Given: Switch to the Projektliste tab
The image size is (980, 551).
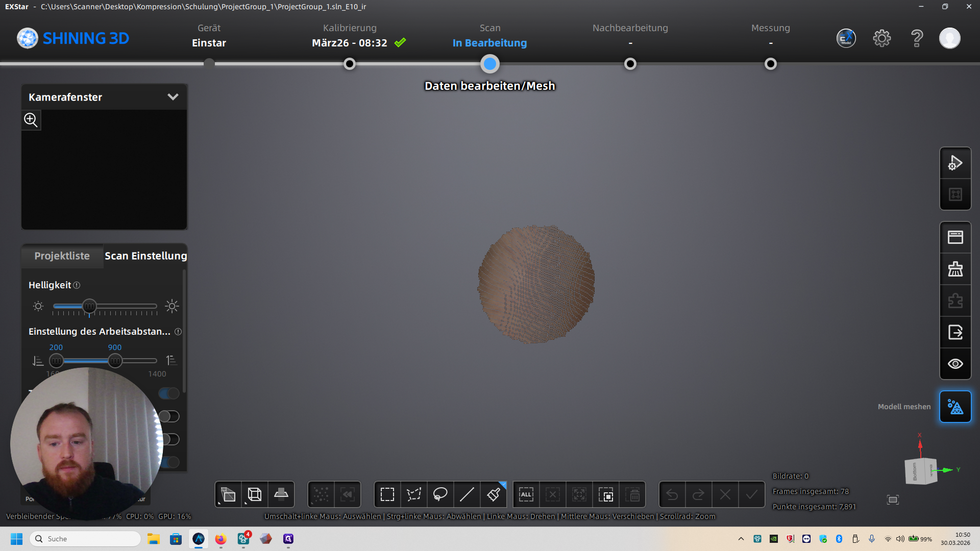Looking at the screenshot, I should (62, 256).
